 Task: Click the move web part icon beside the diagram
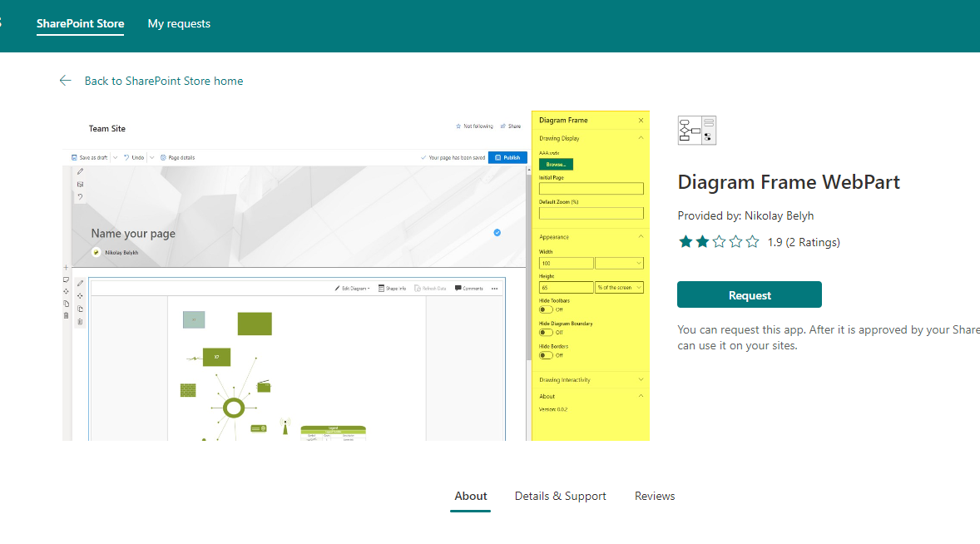pyautogui.click(x=80, y=296)
